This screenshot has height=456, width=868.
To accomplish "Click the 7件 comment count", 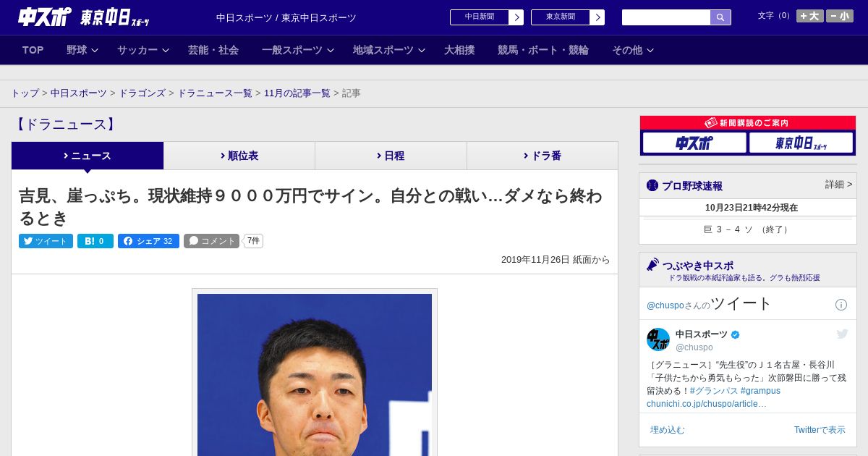I will [253, 241].
